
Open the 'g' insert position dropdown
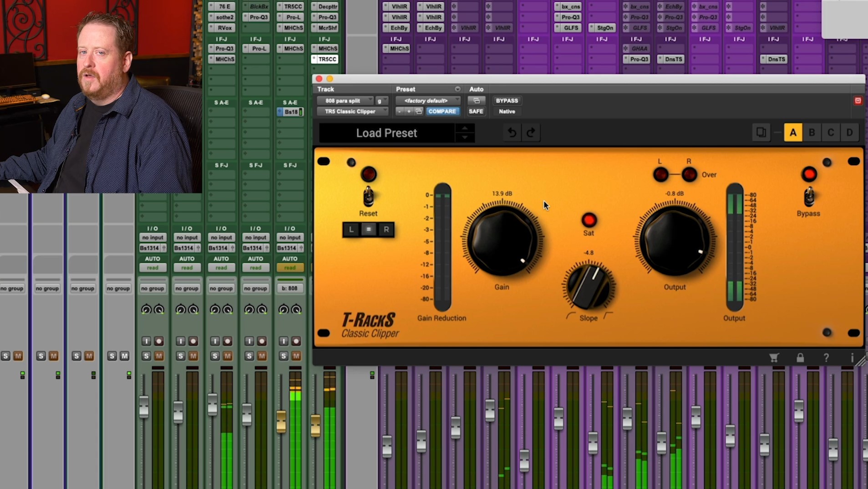[x=381, y=101]
